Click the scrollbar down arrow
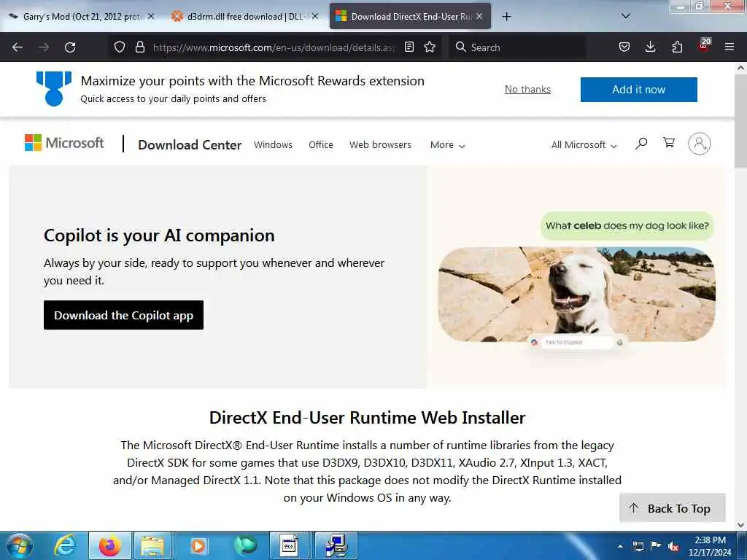The image size is (747, 560). point(740,525)
